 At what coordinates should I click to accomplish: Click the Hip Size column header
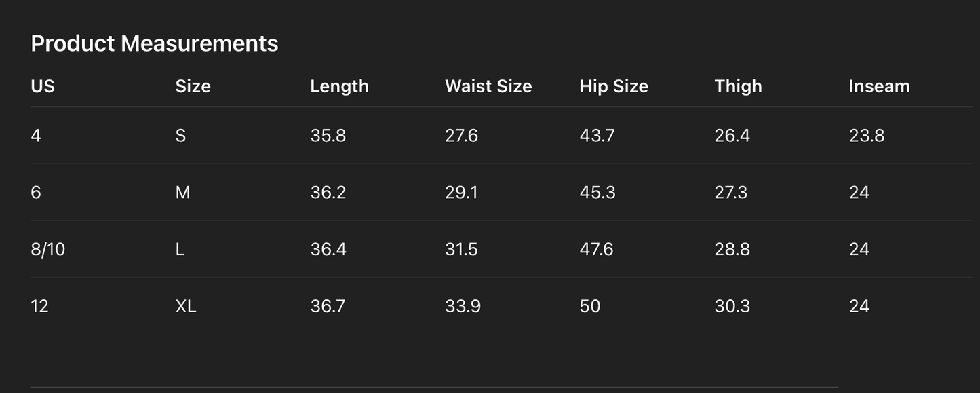coord(614,86)
